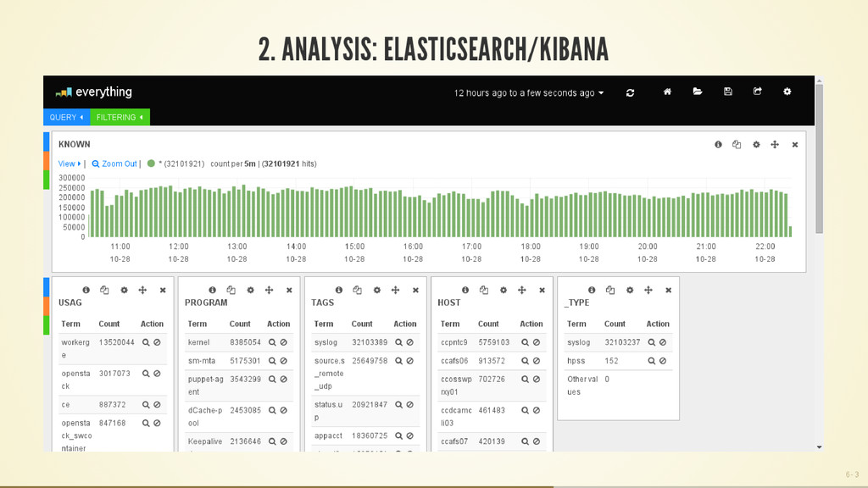Configure the KNOWN panel with gear icon
Viewport: 868px width, 488px height.
coord(756,144)
